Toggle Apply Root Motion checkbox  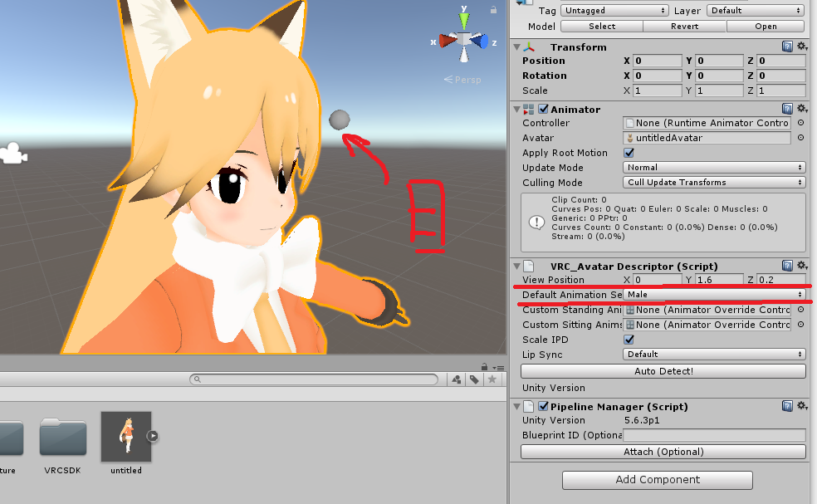pos(629,153)
